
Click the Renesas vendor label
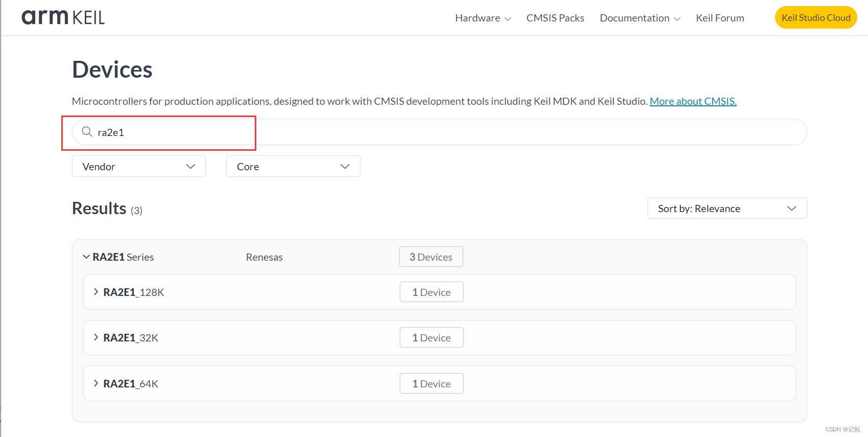(x=264, y=257)
